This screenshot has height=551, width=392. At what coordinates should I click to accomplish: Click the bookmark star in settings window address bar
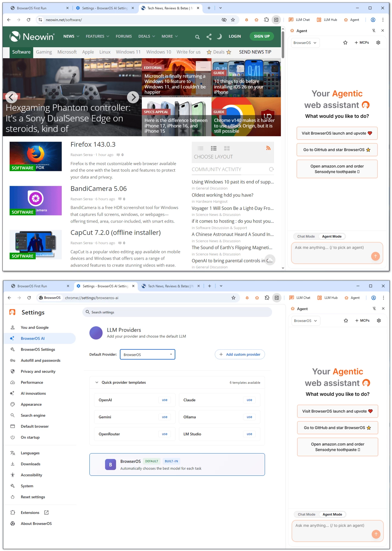pos(233,298)
